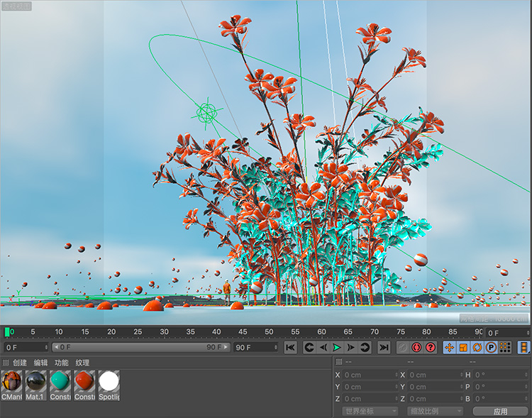Step forward one frame

pos(351,347)
